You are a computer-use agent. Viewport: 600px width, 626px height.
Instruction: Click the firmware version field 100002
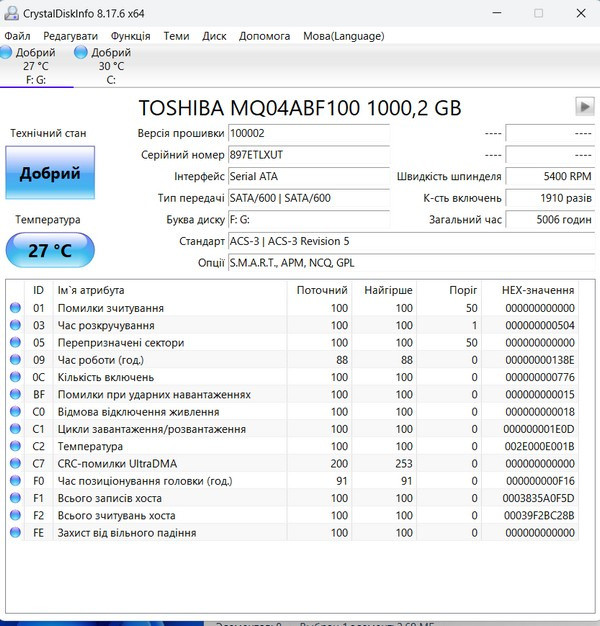point(309,133)
